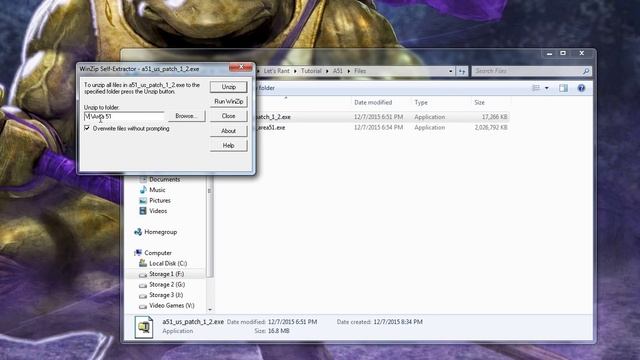Click the Unzip to folder path field
The height and width of the screenshot is (360, 640).
coord(124,116)
